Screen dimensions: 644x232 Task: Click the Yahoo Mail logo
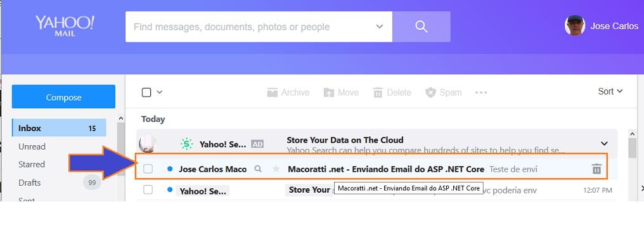(x=65, y=26)
